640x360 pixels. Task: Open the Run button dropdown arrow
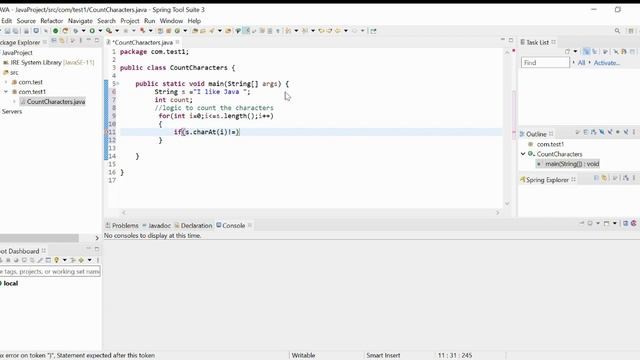pos(100,31)
